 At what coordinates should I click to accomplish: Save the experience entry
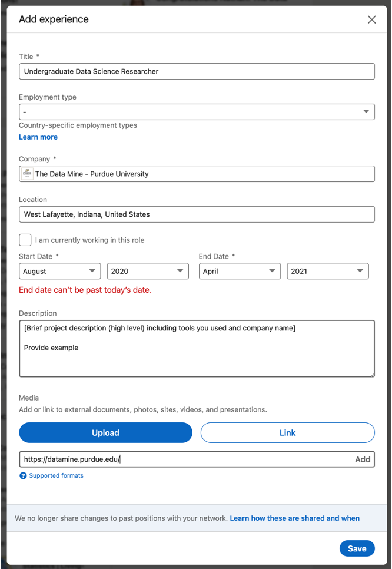[x=357, y=548]
